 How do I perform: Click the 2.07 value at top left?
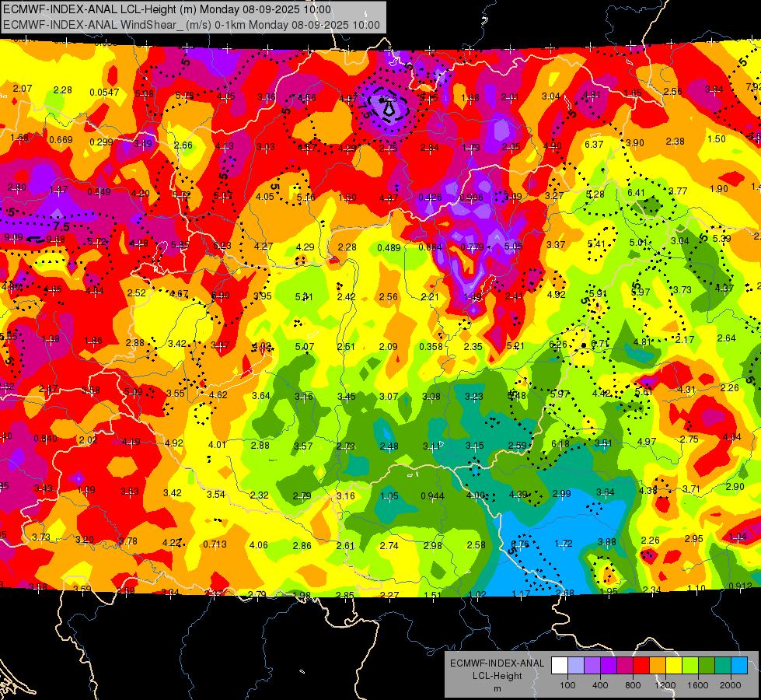pos(23,89)
